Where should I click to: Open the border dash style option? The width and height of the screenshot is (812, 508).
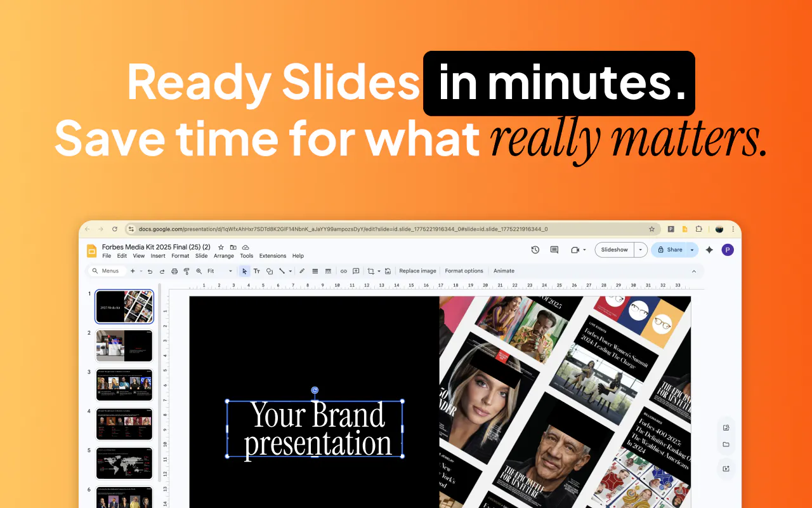click(328, 271)
